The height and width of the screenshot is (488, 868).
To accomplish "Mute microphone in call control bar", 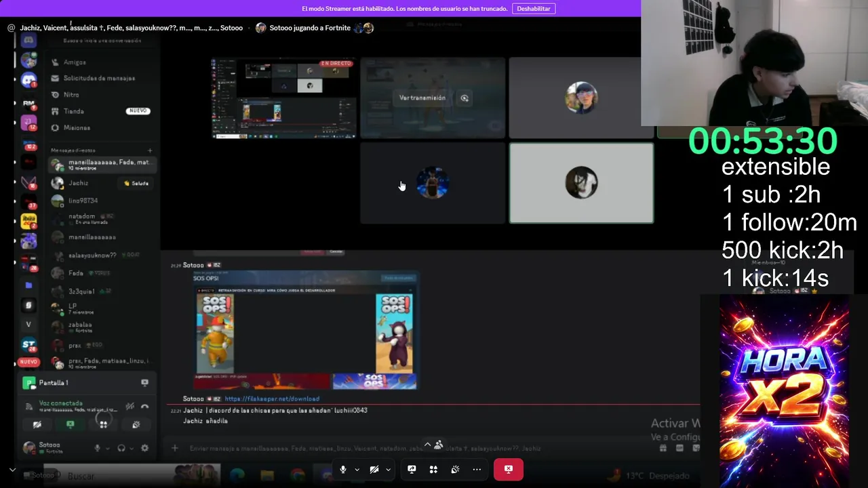I will coord(343,469).
